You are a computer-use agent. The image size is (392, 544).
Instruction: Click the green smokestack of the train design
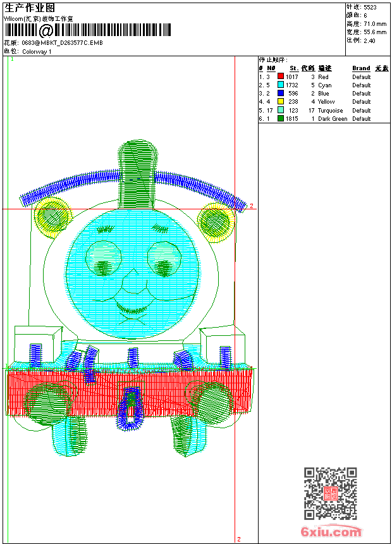coord(137,173)
